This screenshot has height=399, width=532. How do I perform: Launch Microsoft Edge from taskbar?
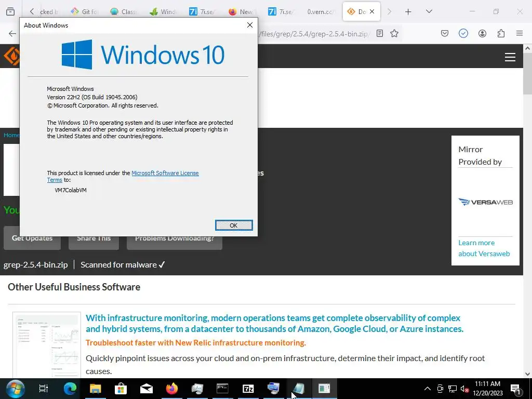point(70,389)
